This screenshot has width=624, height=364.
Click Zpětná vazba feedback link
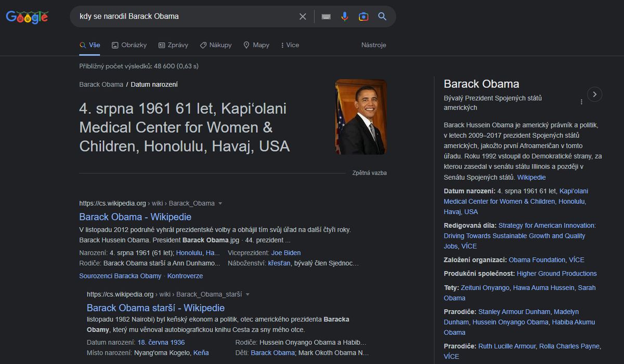369,173
